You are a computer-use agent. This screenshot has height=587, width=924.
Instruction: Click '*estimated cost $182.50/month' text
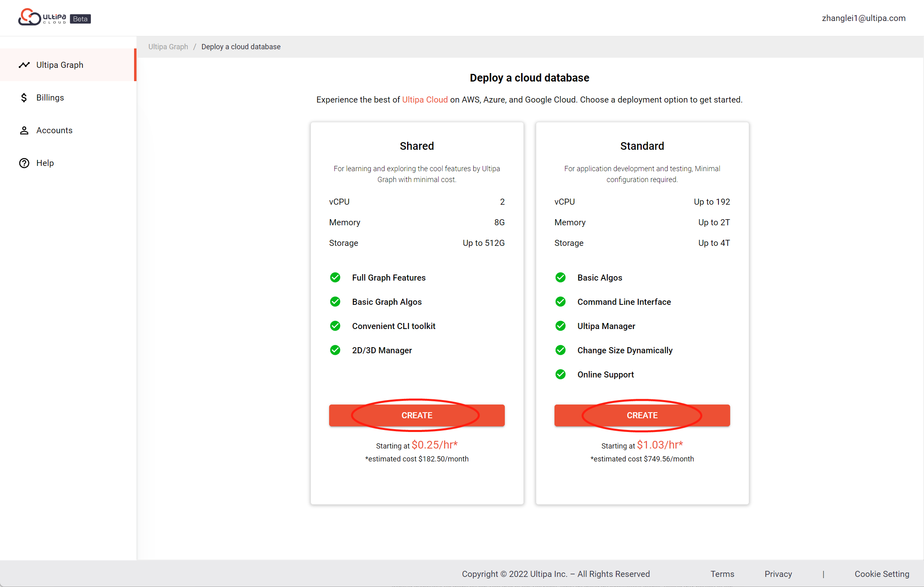point(417,459)
